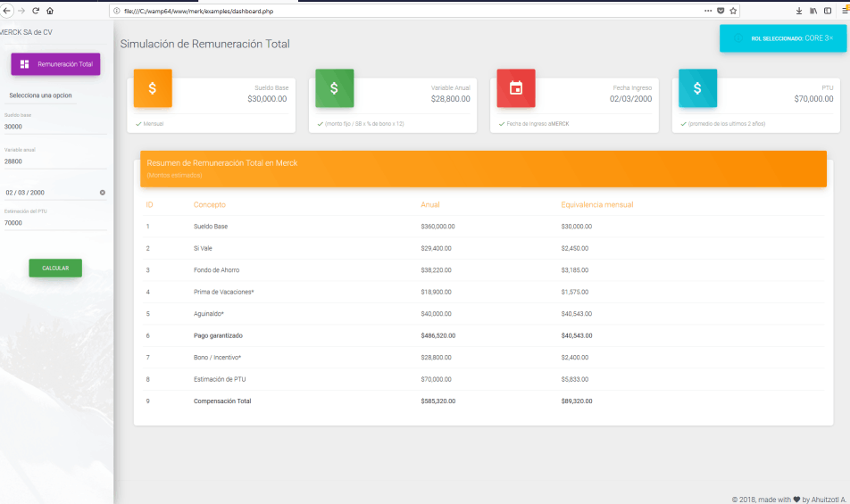The height and width of the screenshot is (504, 850).
Task: Clear the date field with the x icon
Action: click(102, 193)
